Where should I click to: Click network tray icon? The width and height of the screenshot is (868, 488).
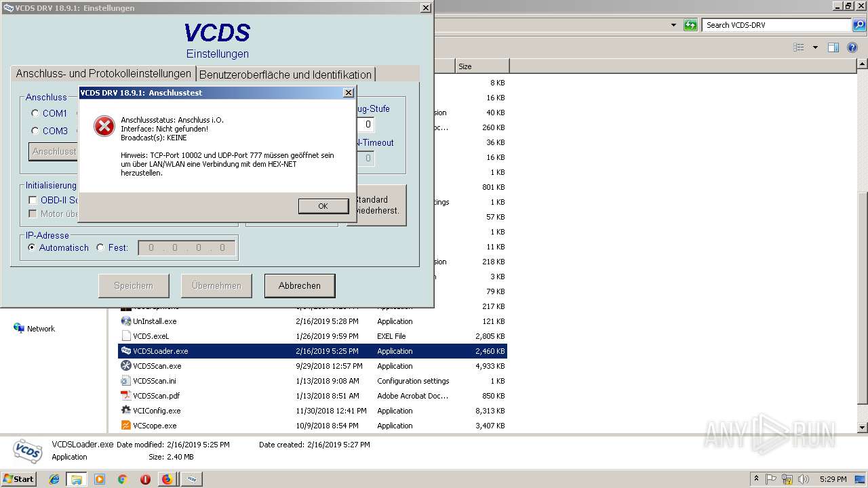pyautogui.click(x=787, y=479)
